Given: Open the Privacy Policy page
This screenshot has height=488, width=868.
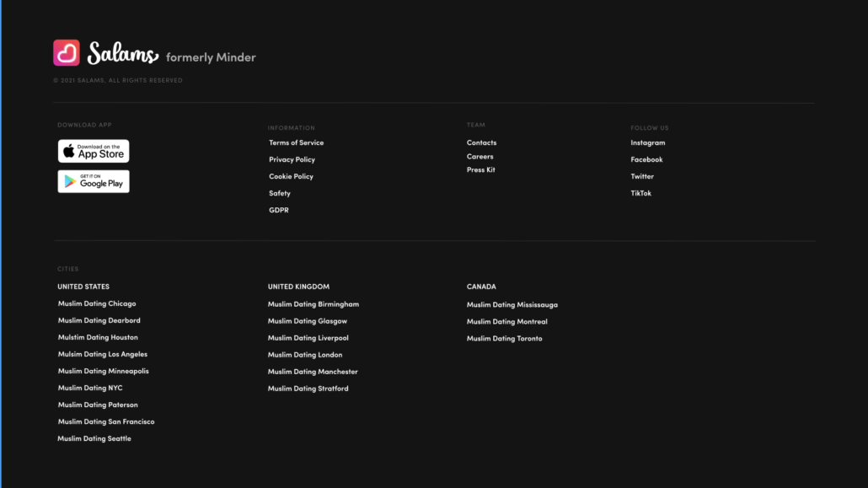Looking at the screenshot, I should [x=292, y=159].
